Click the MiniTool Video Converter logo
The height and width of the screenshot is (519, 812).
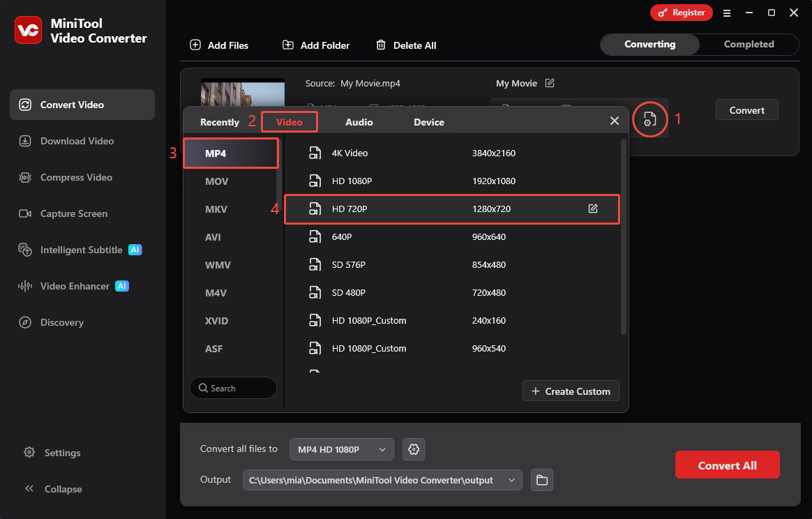click(28, 30)
